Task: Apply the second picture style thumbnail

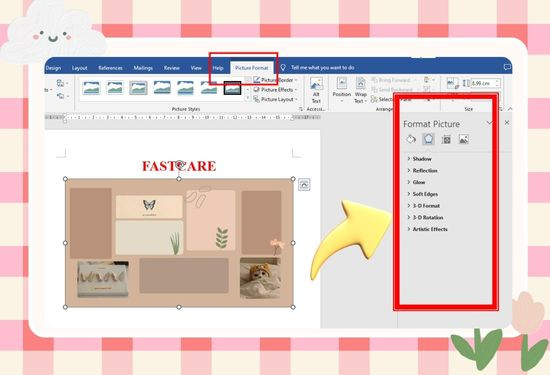Action: pos(115,88)
